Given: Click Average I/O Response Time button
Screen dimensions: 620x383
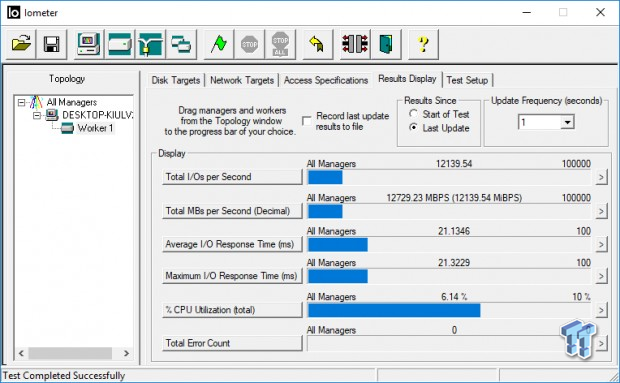Looking at the screenshot, I should tap(232, 244).
